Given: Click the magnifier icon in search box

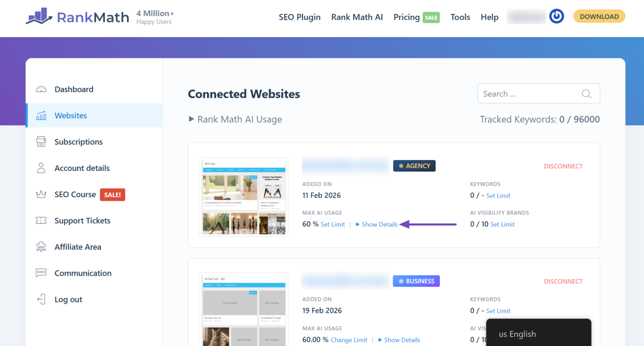Looking at the screenshot, I should pos(586,94).
